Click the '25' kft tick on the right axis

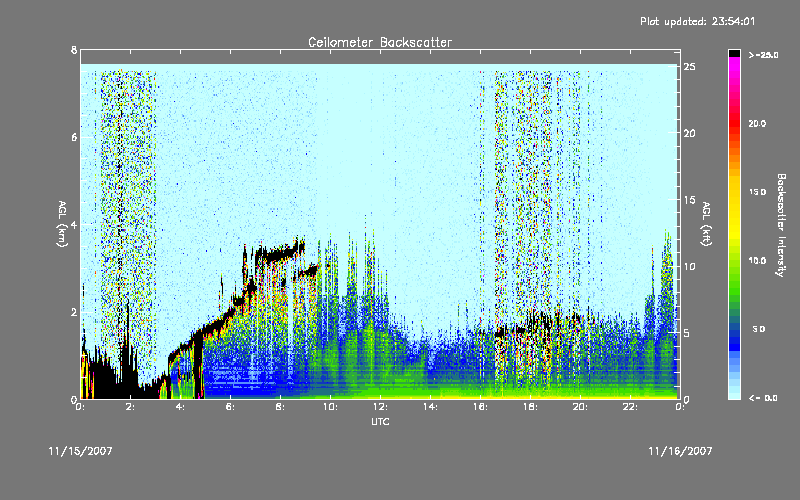(690, 67)
